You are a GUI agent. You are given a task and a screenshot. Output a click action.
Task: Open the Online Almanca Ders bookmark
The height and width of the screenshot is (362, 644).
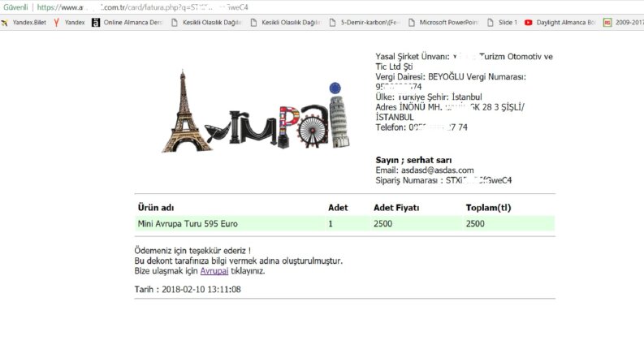coord(128,23)
